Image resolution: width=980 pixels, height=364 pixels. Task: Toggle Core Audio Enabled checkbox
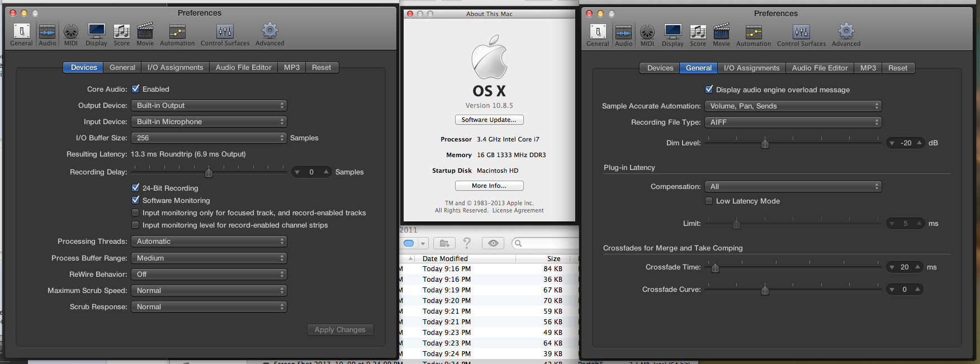(135, 88)
